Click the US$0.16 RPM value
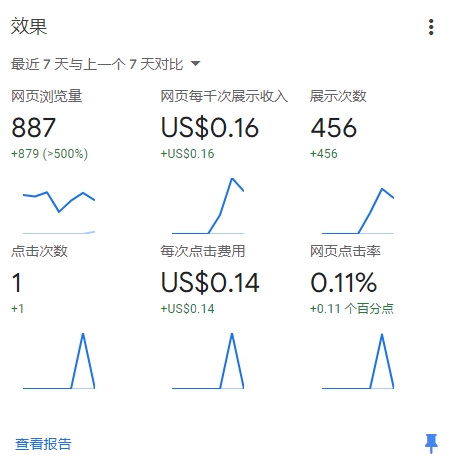This screenshot has height=467, width=455. (x=210, y=128)
